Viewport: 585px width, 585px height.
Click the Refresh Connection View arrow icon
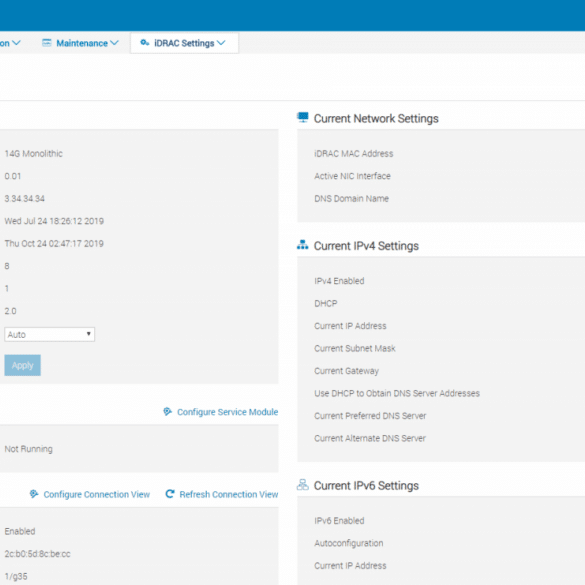[x=170, y=494]
